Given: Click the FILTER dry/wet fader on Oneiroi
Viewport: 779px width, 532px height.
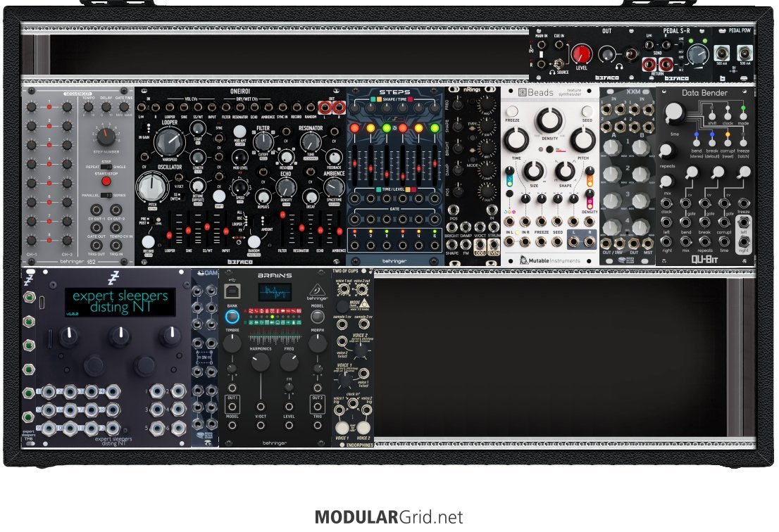Looking at the screenshot, I should pyautogui.click(x=282, y=229).
